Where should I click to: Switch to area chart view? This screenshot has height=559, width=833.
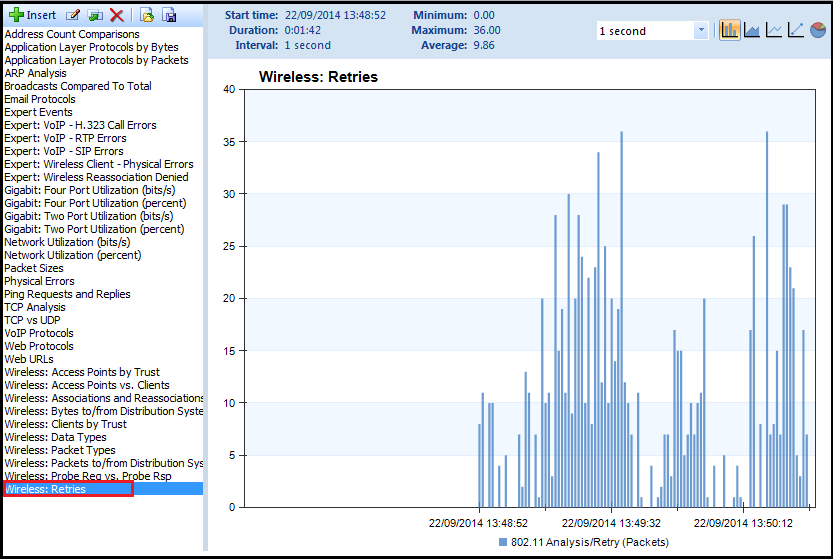(x=752, y=30)
